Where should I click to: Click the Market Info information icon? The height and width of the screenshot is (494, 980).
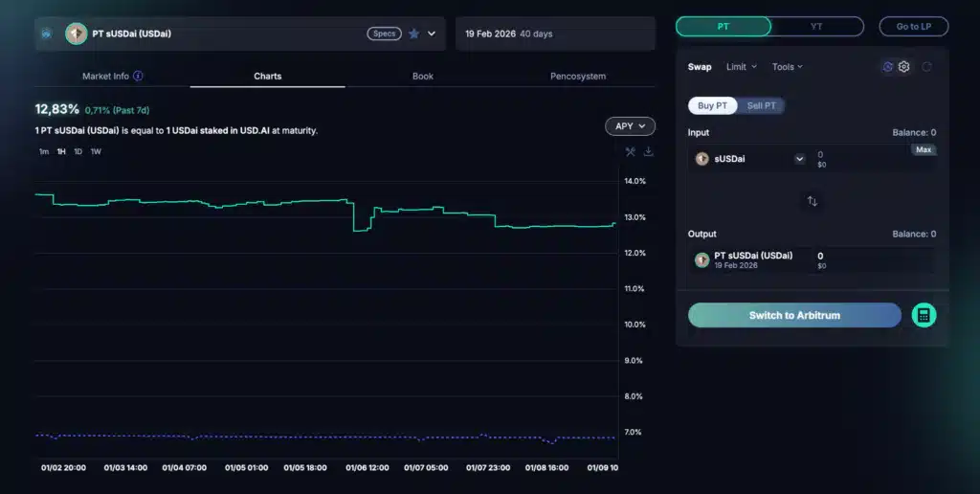pos(138,76)
